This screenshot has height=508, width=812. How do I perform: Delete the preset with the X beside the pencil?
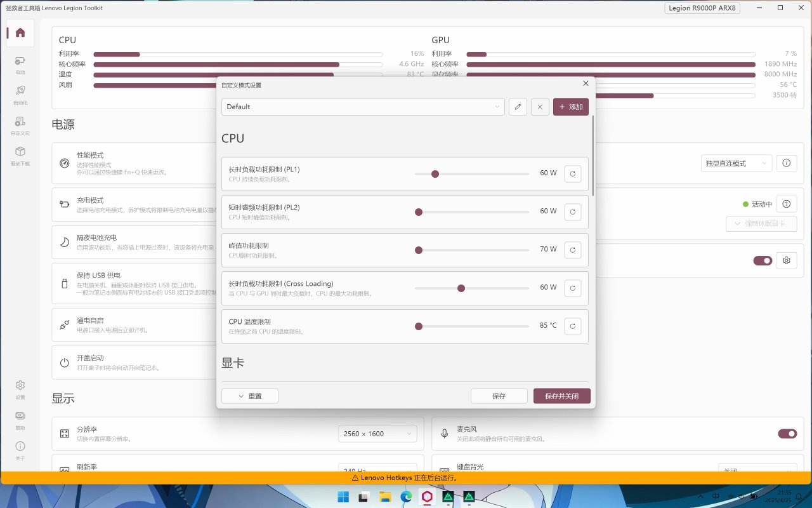coord(540,107)
